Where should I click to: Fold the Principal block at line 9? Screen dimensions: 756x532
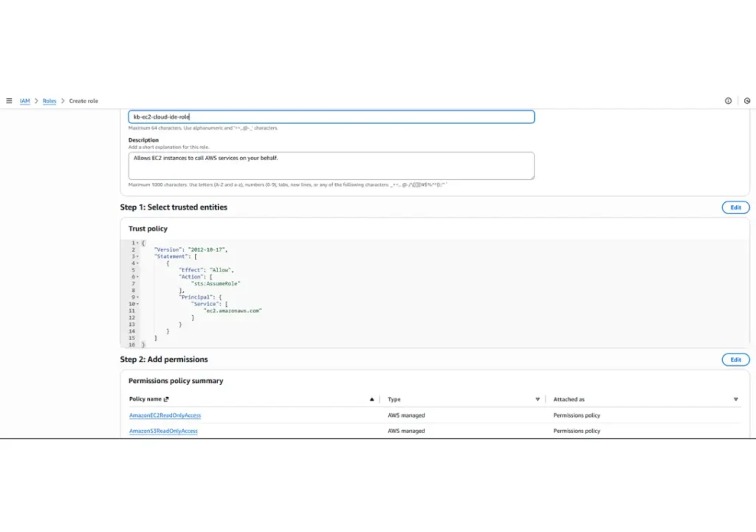point(137,297)
